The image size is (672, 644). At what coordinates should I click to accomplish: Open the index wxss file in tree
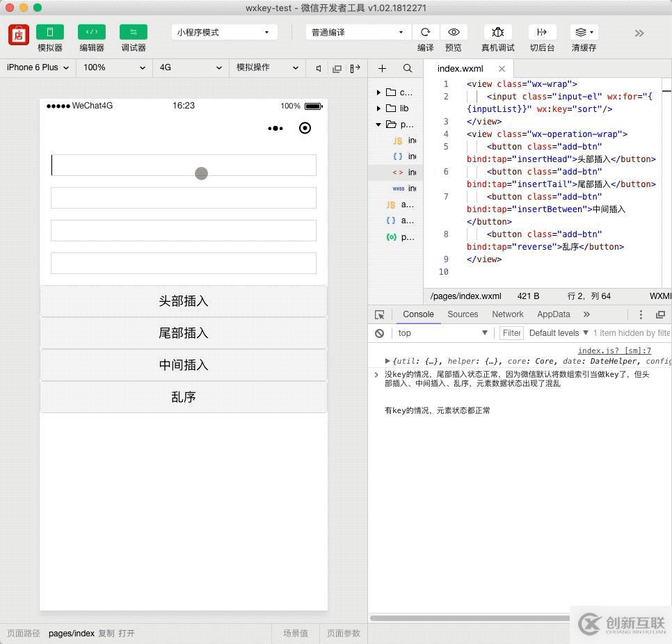click(404, 188)
